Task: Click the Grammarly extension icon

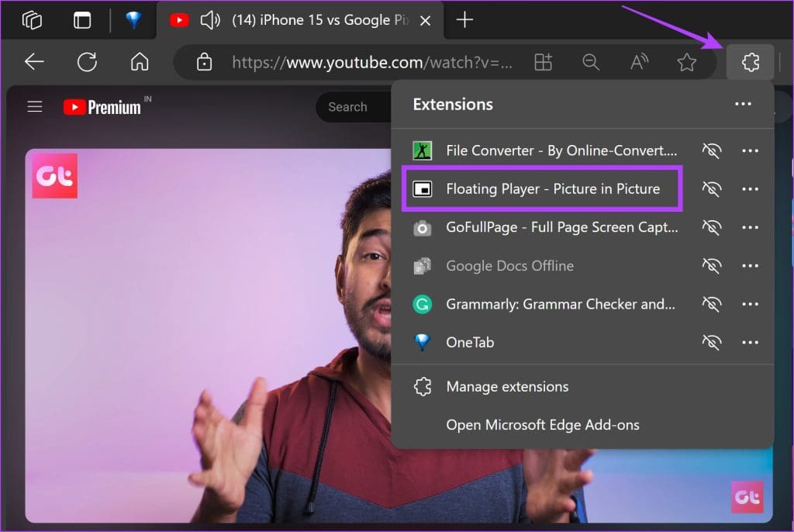Action: pyautogui.click(x=422, y=304)
